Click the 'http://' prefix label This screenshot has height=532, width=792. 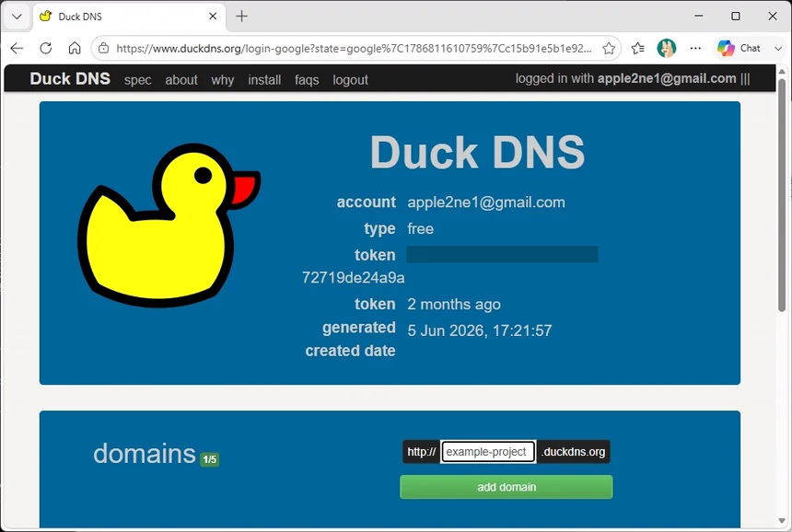421,452
